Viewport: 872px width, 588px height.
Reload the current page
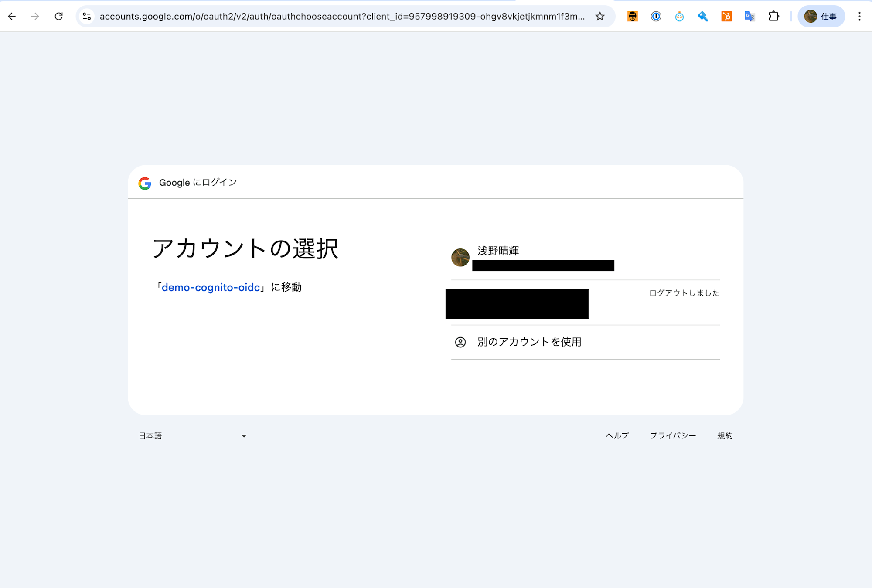click(x=59, y=17)
